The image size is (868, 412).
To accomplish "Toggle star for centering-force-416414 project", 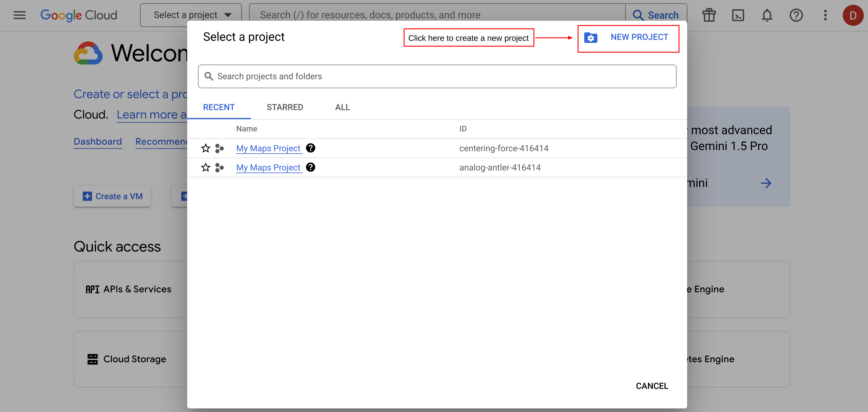I will pos(206,148).
